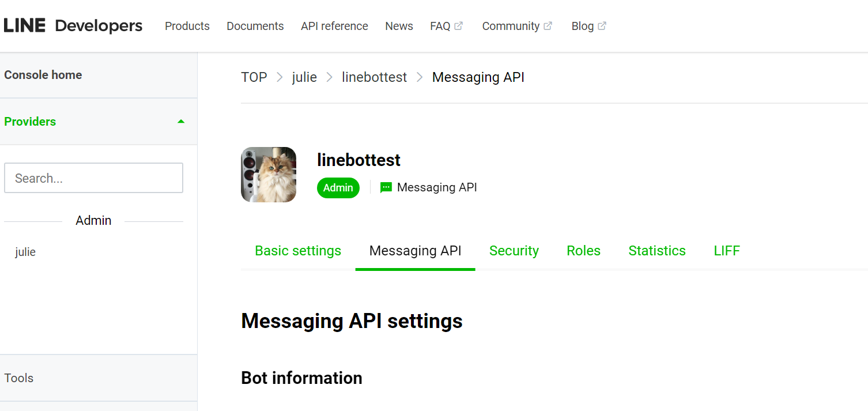Click the linebottest channel name heading
This screenshot has height=411, width=868.
pyautogui.click(x=359, y=160)
